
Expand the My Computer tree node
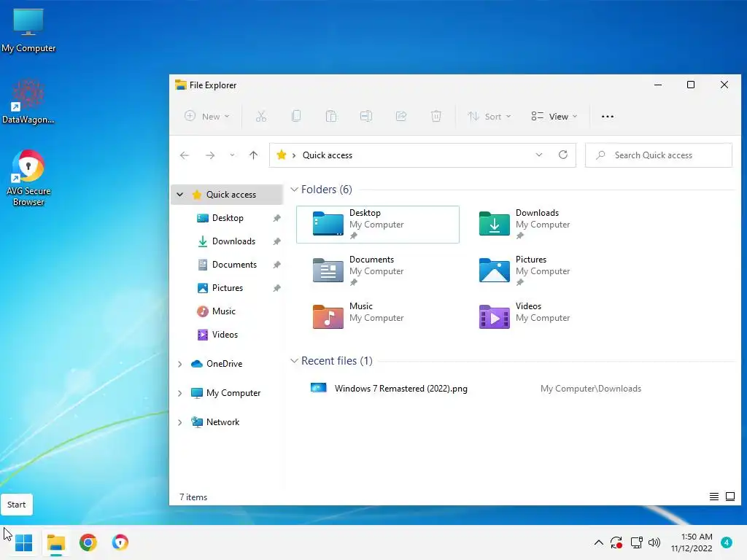pyautogui.click(x=179, y=393)
